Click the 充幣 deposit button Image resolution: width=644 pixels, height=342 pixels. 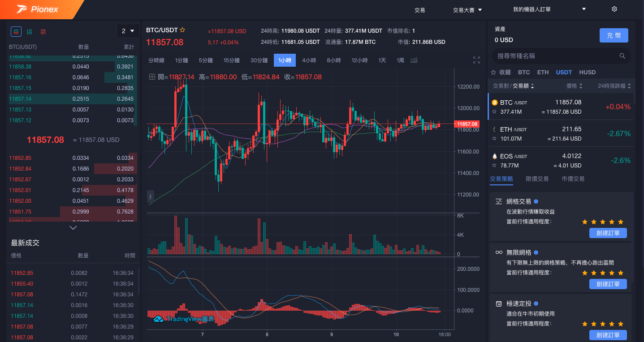tap(614, 35)
